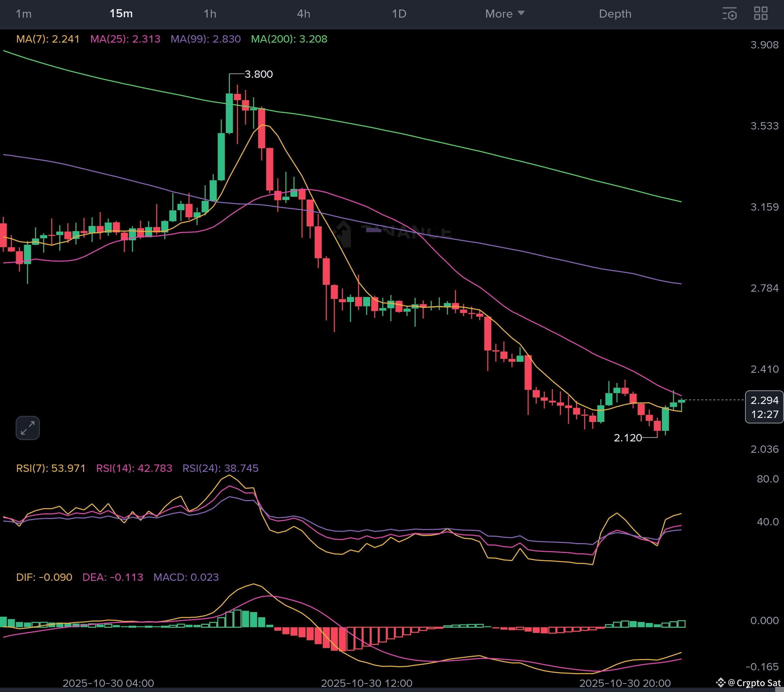
Task: Click the 3.800 high price marker
Action: 258,74
